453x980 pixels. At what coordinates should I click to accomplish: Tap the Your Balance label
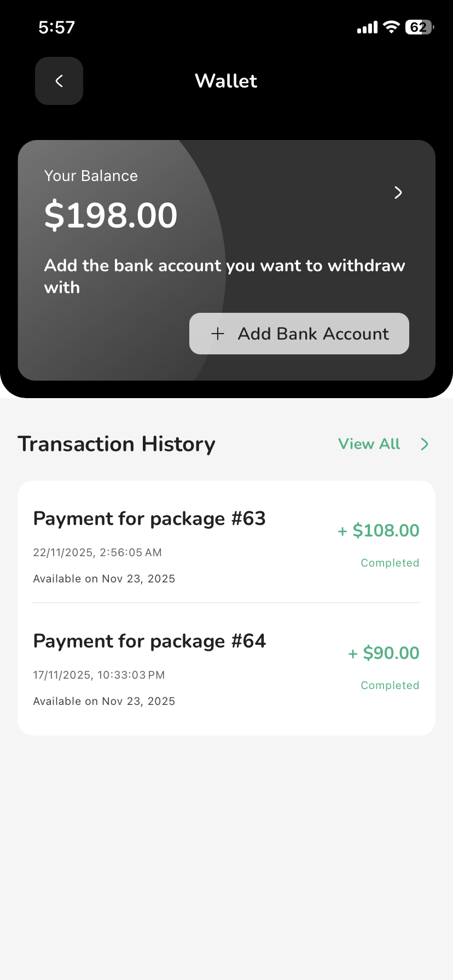click(91, 176)
